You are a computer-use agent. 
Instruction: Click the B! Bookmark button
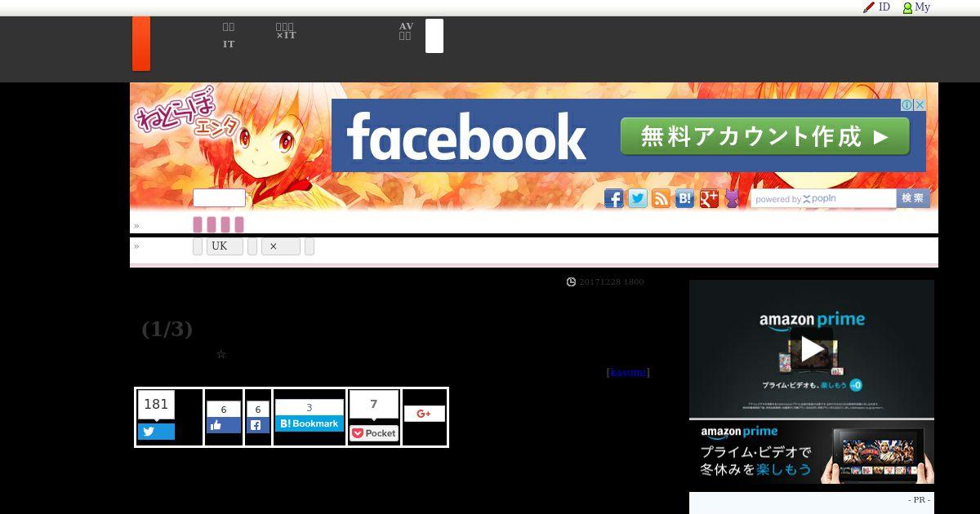(310, 423)
